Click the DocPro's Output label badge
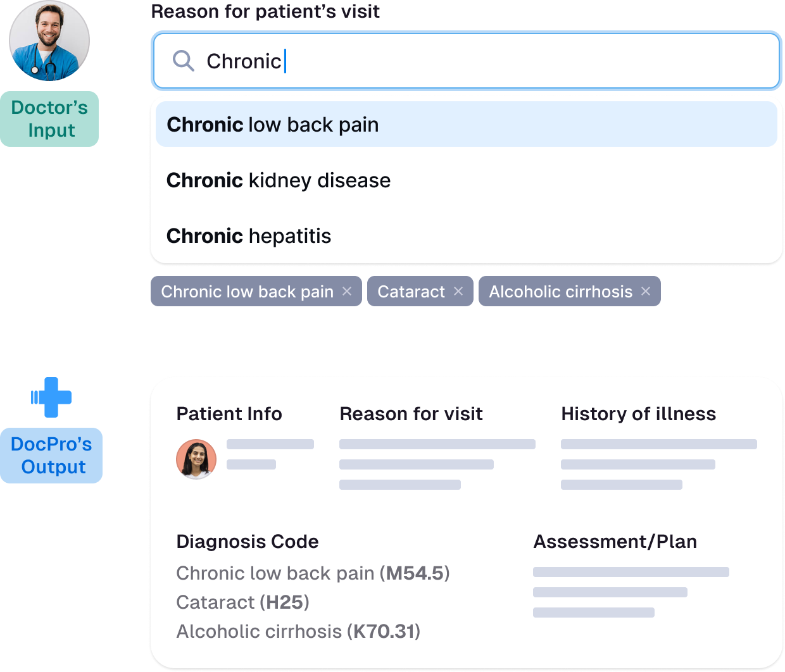 point(51,456)
